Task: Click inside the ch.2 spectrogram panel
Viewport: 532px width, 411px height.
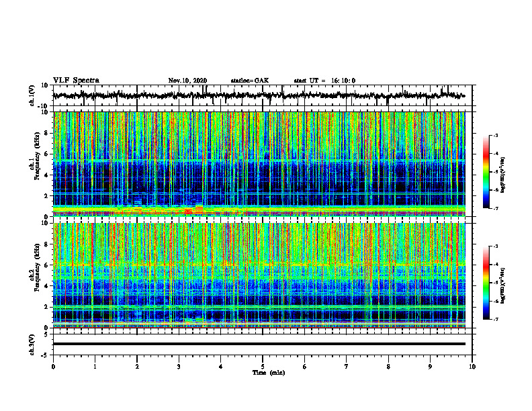Action: (259, 275)
